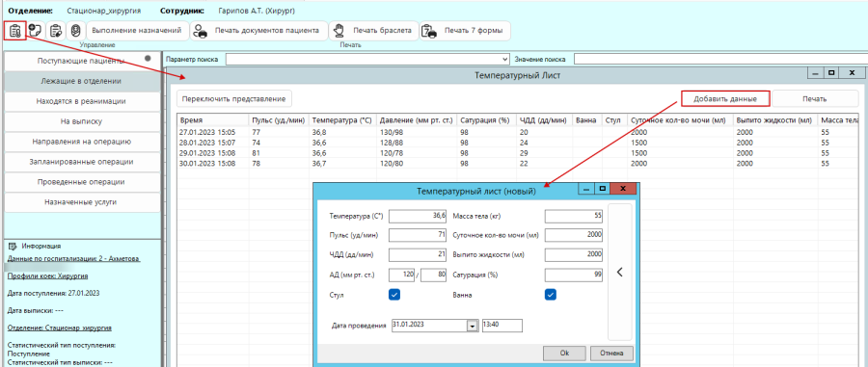Viewport: 868px width, 367px height.
Task: Click Ok in the new temperature sheet dialog
Action: [564, 353]
